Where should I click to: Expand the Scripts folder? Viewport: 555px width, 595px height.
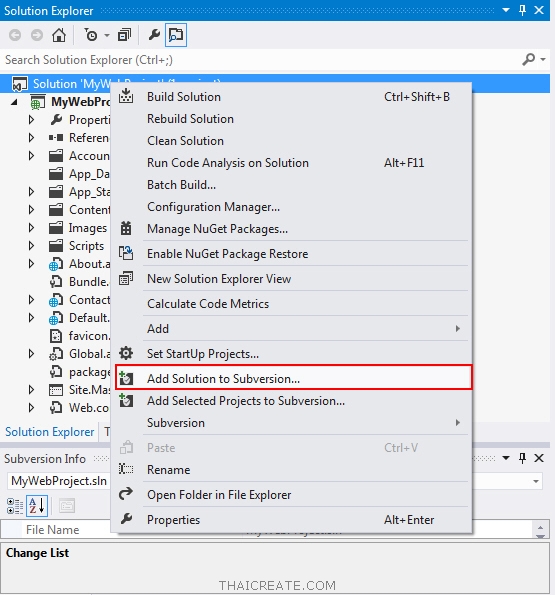point(31,246)
